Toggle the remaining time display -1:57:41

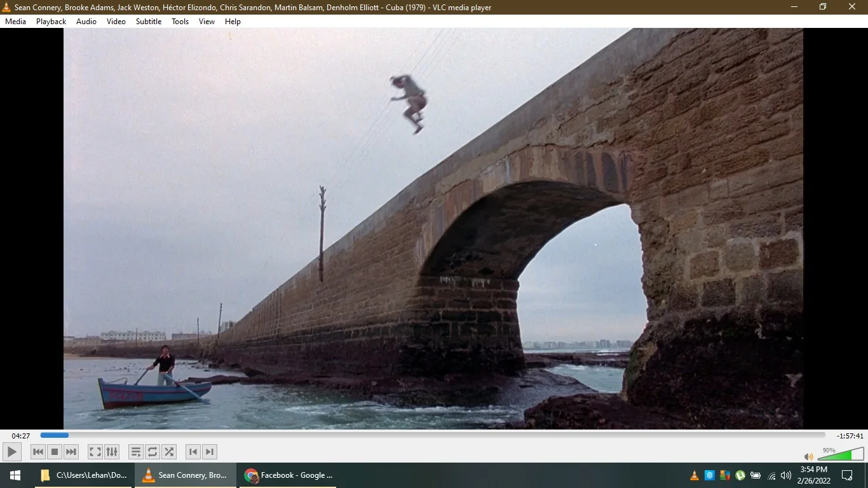[850, 436]
